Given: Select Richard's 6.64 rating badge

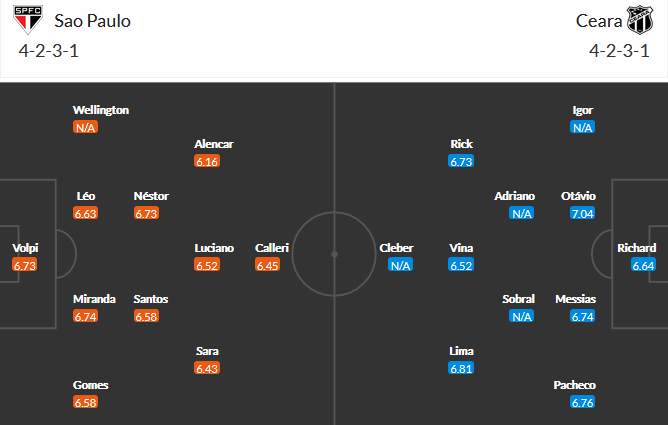Looking at the screenshot, I should click(x=643, y=265).
